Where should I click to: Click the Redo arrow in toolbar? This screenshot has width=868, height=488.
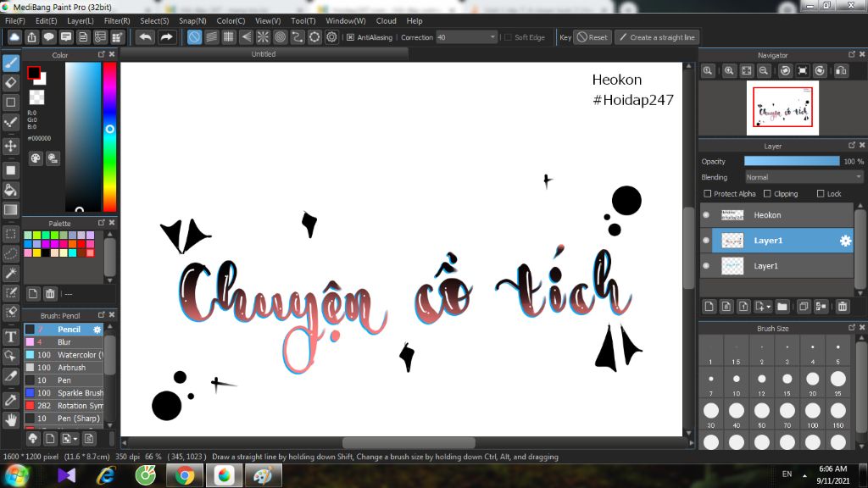166,37
